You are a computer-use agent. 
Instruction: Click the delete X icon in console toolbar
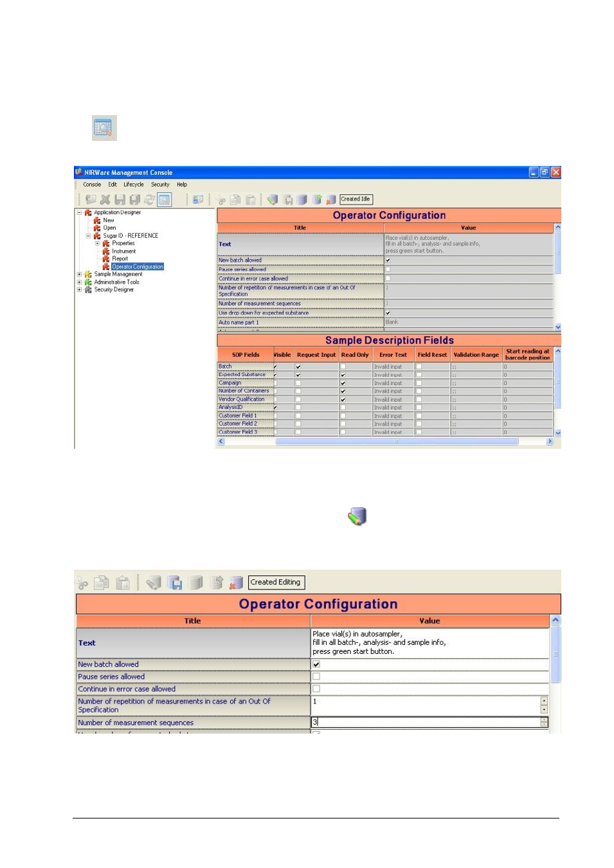click(105, 200)
